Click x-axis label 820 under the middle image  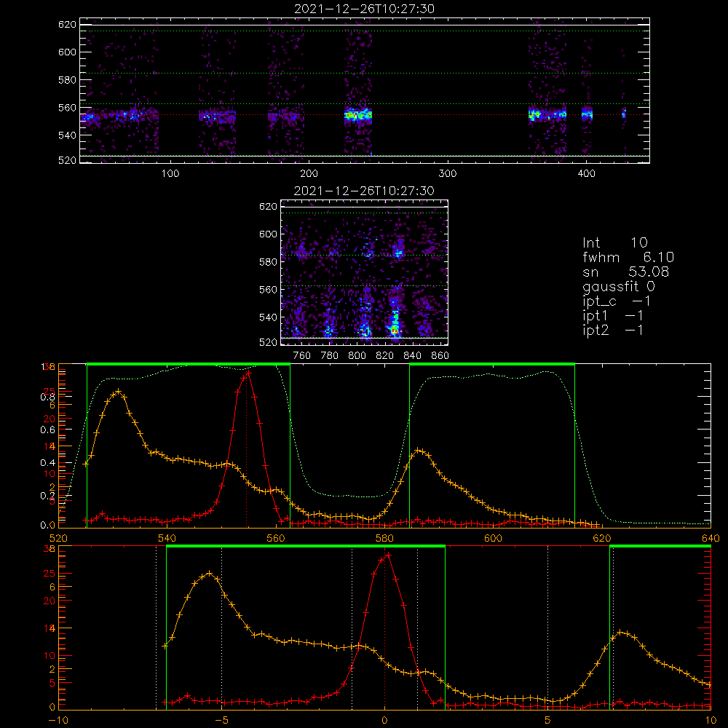point(385,356)
